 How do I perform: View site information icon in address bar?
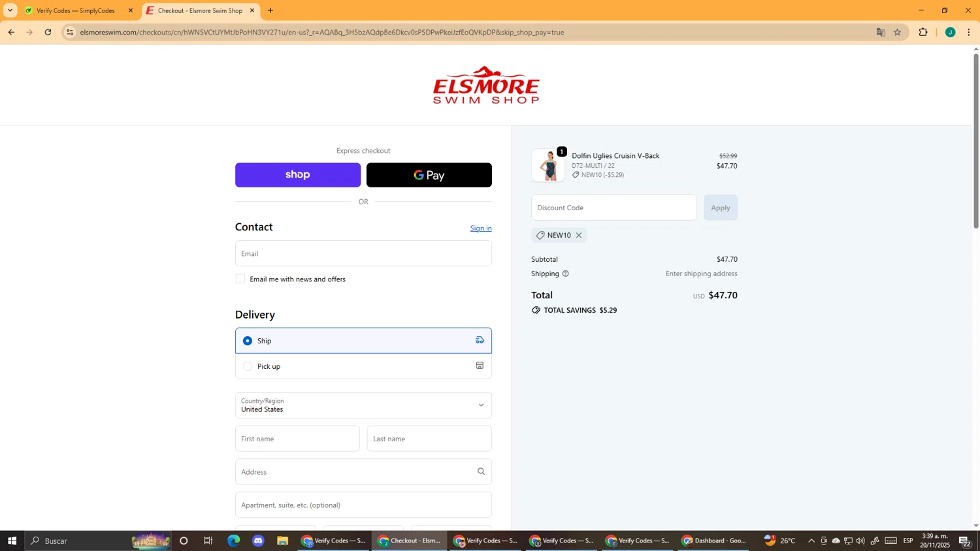[x=70, y=32]
